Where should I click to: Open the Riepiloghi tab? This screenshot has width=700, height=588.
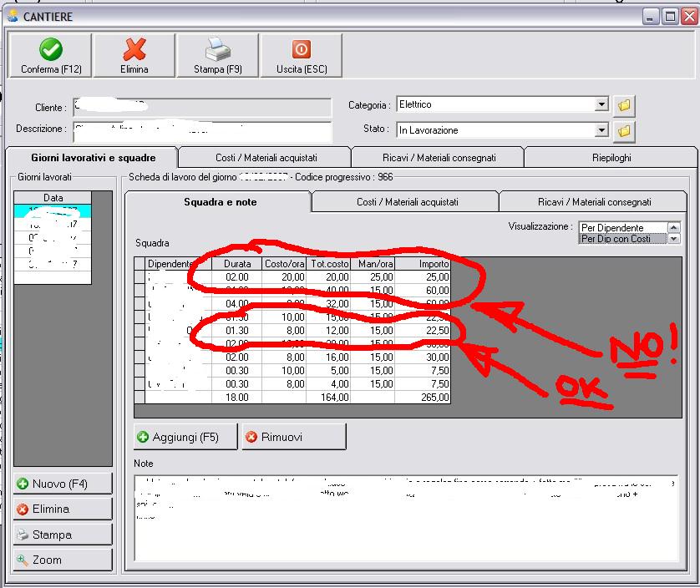(x=611, y=158)
